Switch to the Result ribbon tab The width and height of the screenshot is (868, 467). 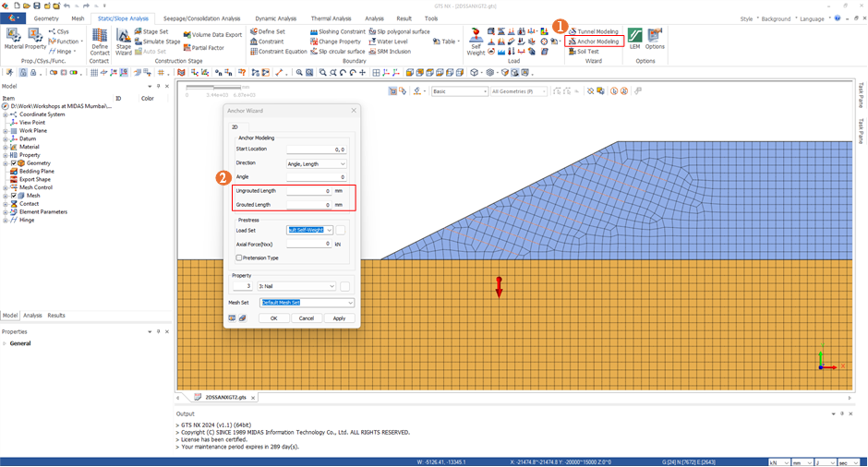point(404,18)
